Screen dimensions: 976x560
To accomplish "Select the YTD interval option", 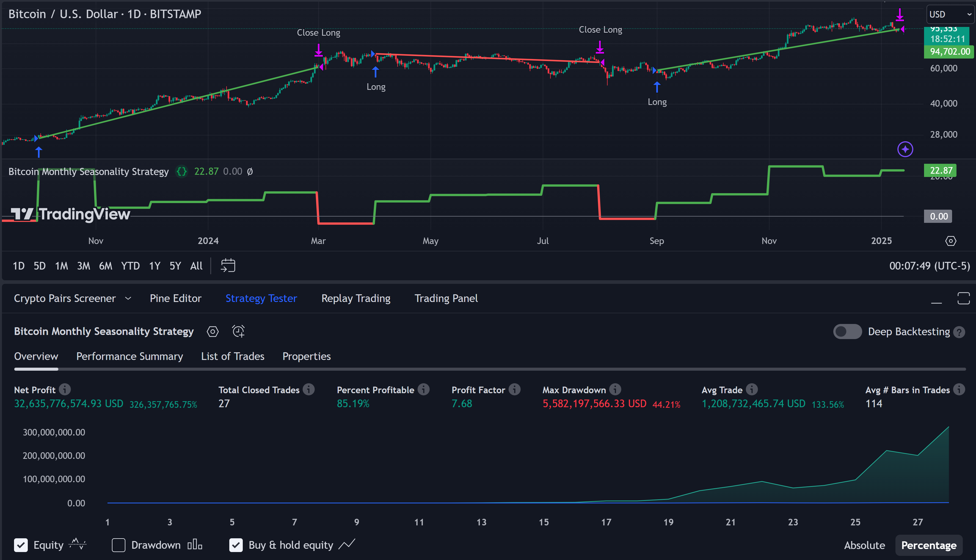I will pos(130,265).
